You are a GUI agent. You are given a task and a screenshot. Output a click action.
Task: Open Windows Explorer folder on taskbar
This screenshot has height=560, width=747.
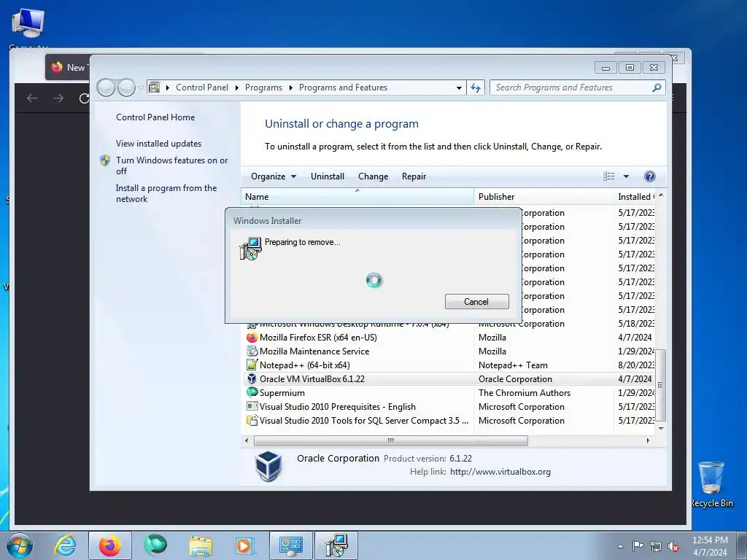[201, 545]
